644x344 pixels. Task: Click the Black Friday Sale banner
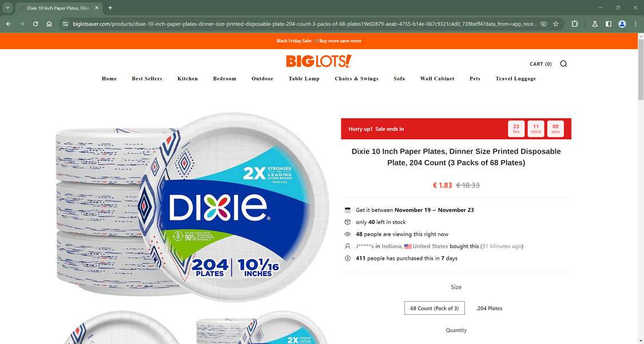[x=319, y=41]
